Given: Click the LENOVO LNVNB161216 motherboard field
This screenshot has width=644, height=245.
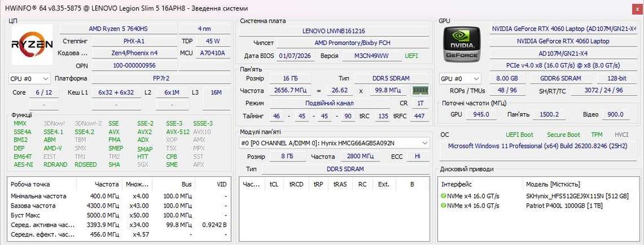Looking at the screenshot, I should (x=334, y=31).
